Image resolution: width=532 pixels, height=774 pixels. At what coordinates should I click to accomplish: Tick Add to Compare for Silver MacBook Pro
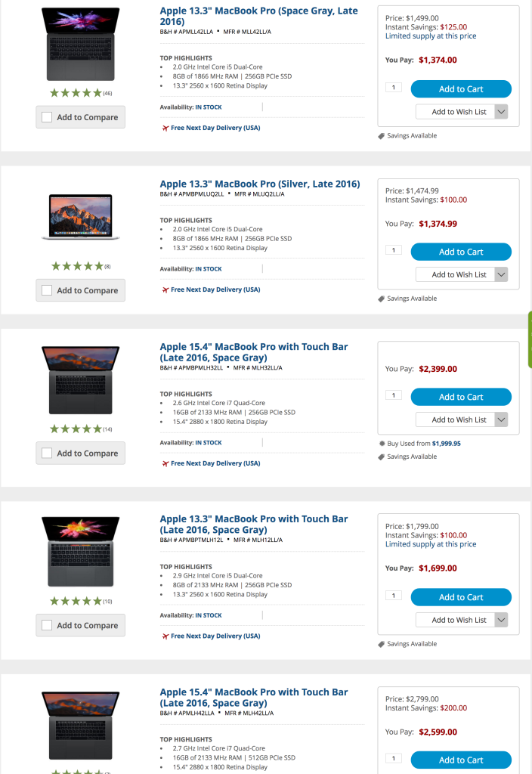click(47, 290)
